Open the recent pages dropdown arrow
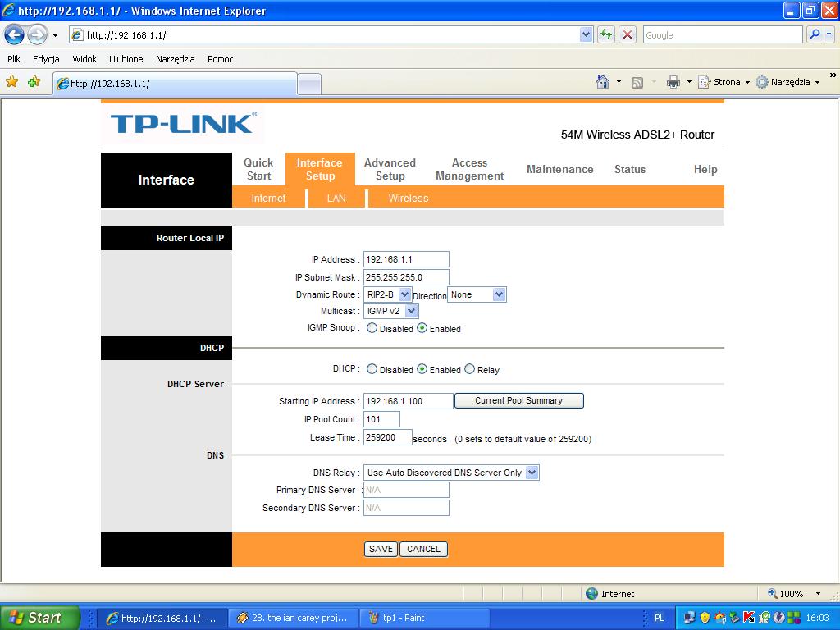The height and width of the screenshot is (630, 840). 55,35
